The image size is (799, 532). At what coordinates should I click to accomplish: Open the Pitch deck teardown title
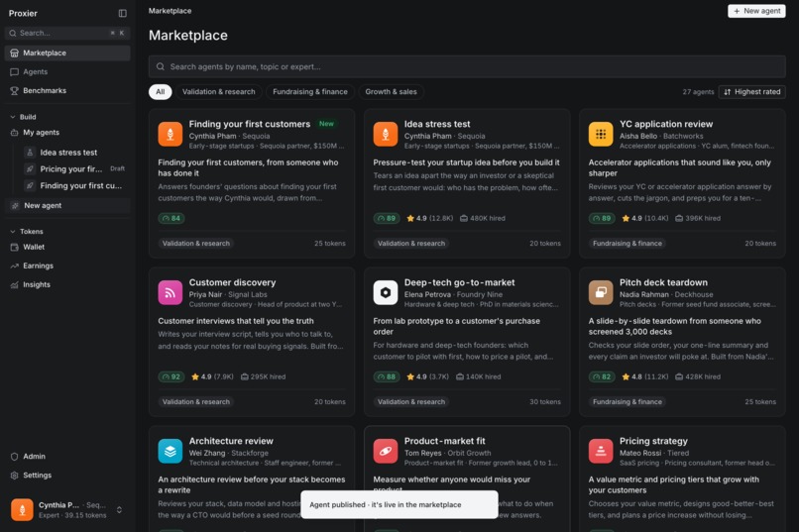663,282
